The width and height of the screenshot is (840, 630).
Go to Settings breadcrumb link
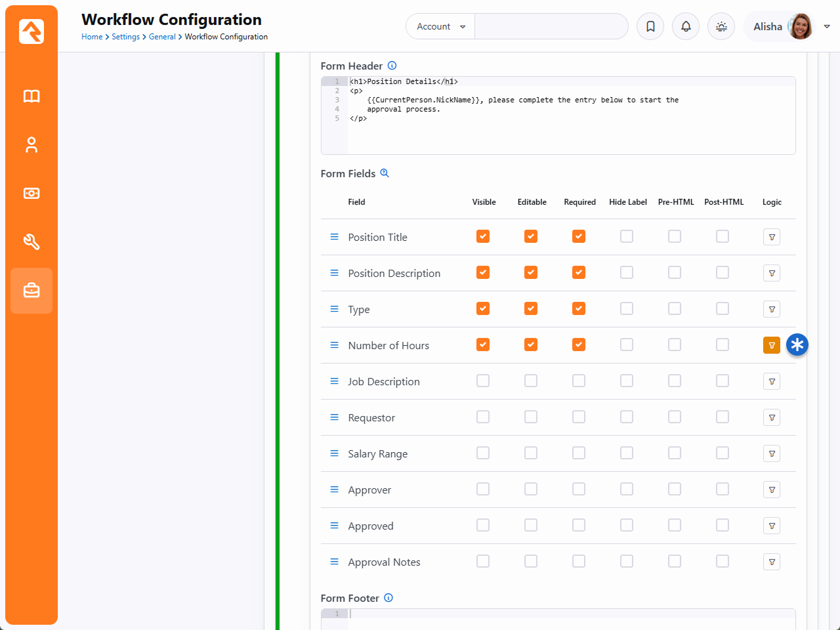point(125,37)
